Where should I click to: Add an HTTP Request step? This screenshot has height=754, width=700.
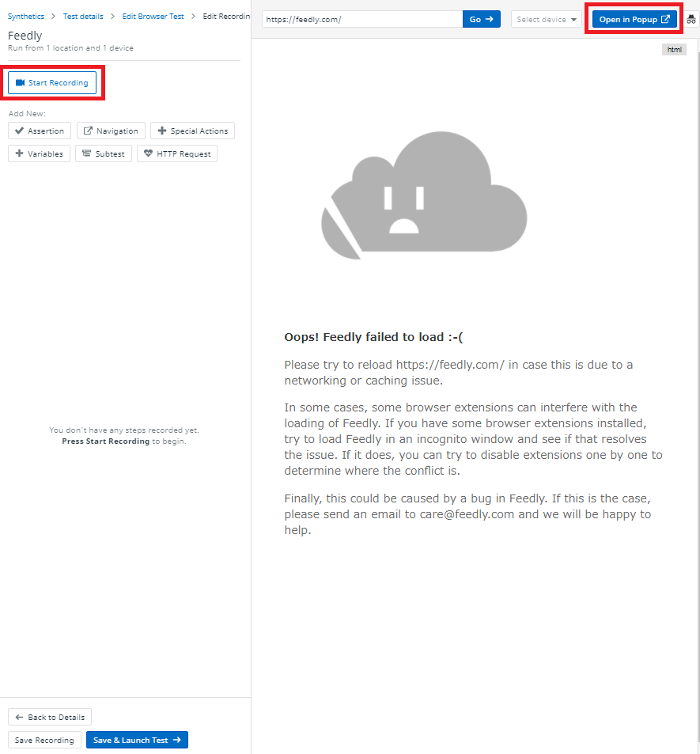coord(177,153)
